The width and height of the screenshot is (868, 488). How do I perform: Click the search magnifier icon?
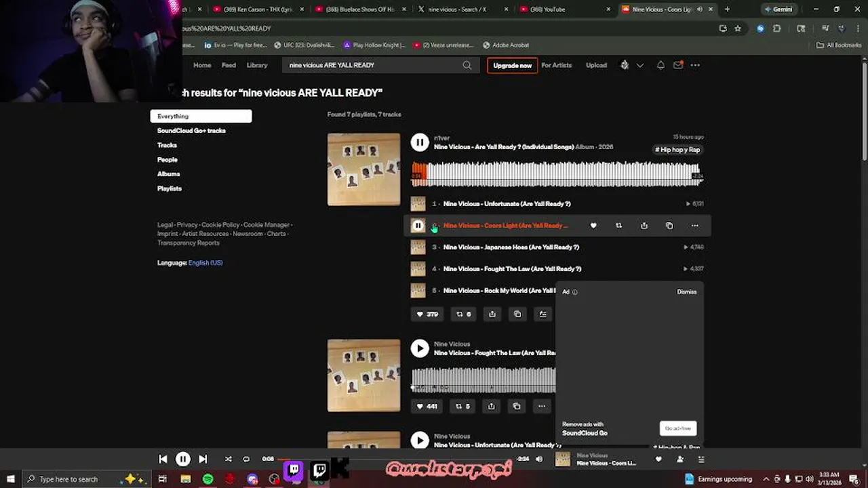click(467, 65)
